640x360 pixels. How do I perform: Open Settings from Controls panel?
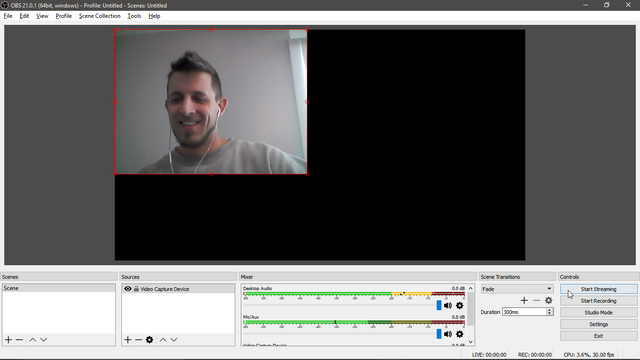point(598,324)
